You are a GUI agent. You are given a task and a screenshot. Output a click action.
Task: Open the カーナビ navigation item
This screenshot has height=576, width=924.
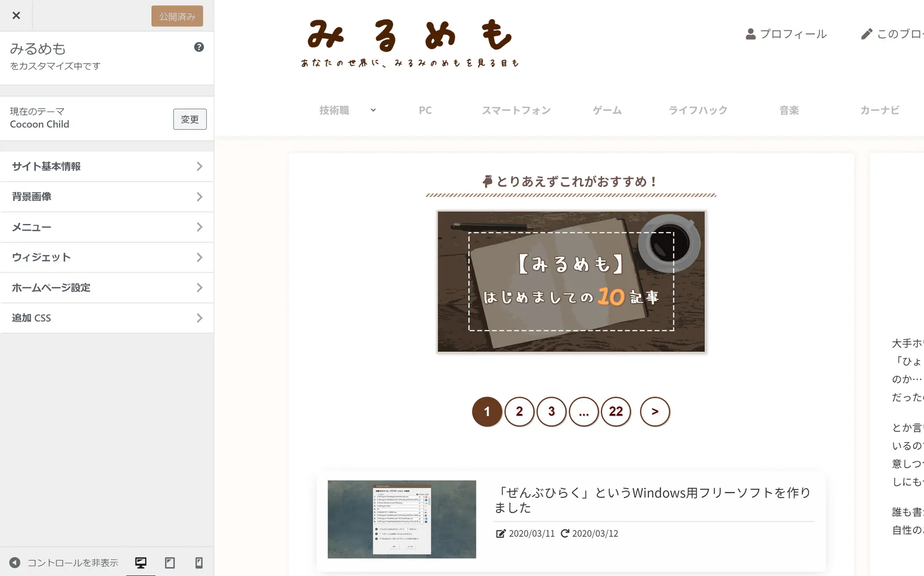[x=880, y=110]
